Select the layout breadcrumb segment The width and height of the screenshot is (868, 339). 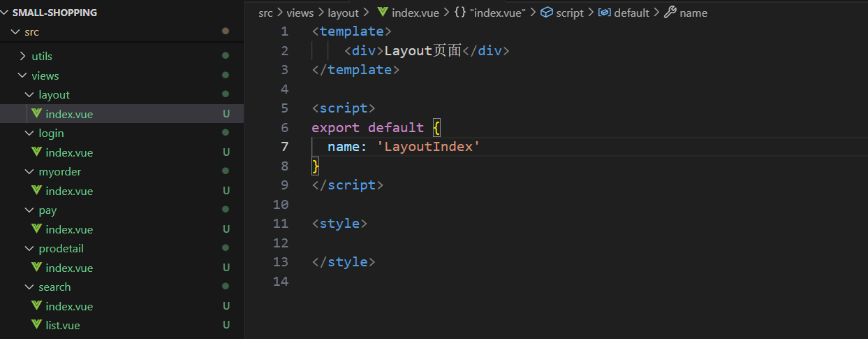pos(343,13)
